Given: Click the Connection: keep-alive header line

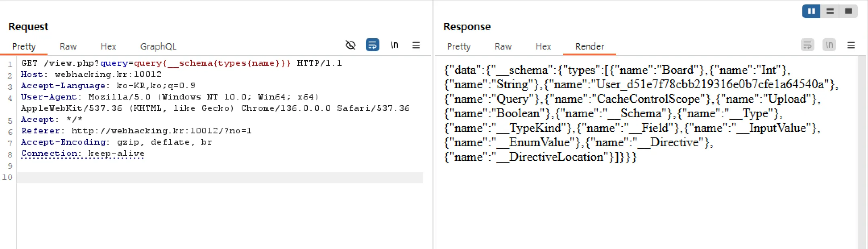Looking at the screenshot, I should (83, 154).
